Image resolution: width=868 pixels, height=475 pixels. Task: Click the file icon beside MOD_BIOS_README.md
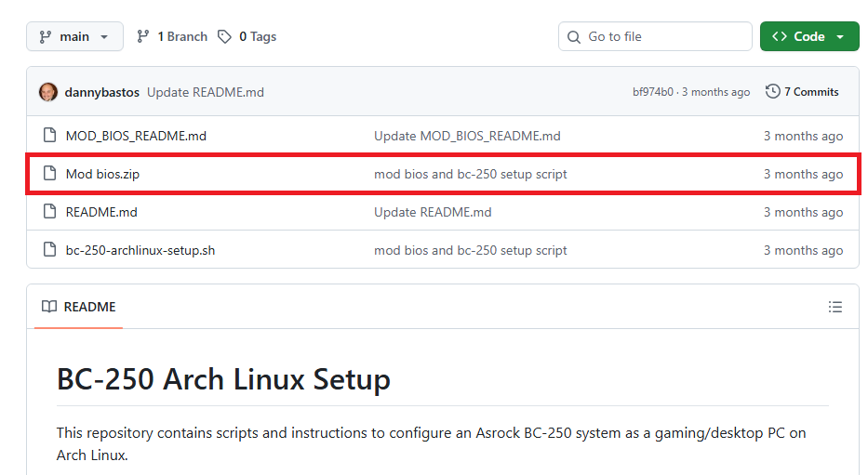click(x=49, y=136)
